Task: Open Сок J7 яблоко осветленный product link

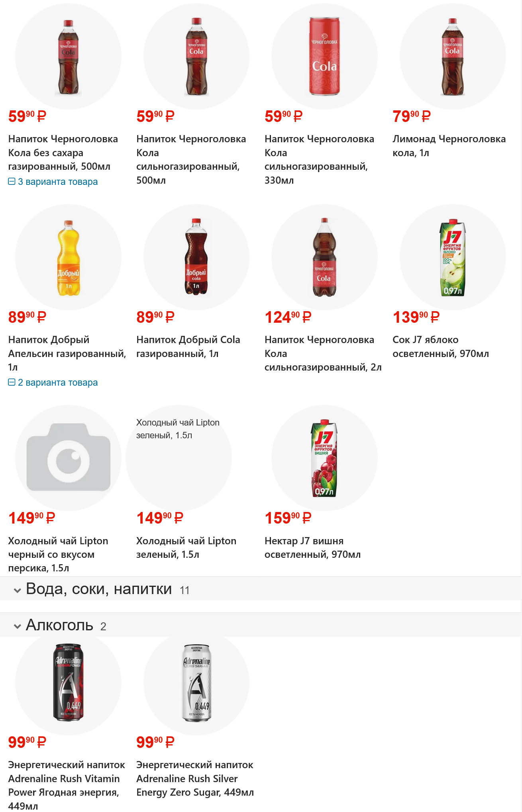Action: coord(440,347)
